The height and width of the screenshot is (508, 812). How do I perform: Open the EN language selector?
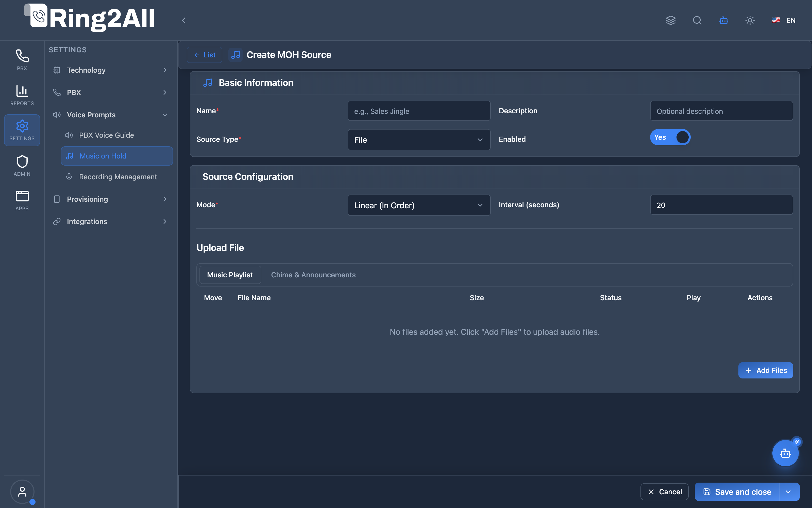(784, 20)
